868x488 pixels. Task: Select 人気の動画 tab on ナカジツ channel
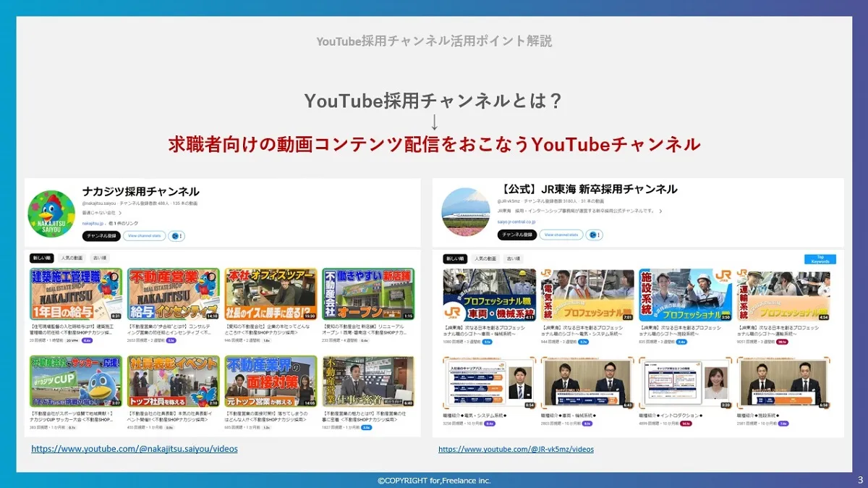click(x=72, y=258)
